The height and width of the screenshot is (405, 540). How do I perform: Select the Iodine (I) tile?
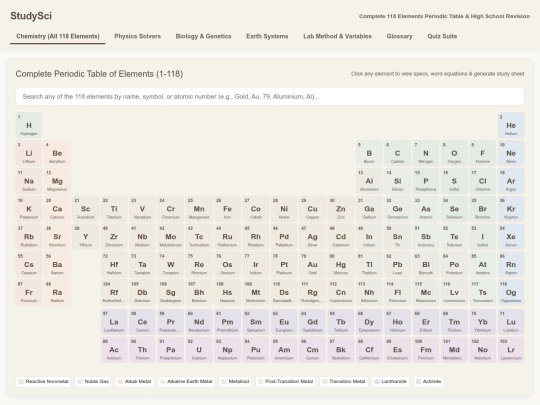[482, 237]
